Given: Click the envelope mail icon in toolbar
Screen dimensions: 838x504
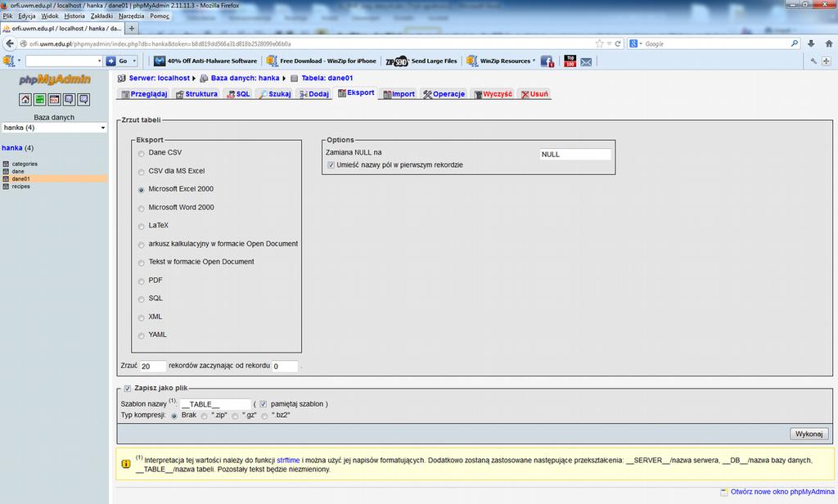Looking at the screenshot, I should 586,62.
